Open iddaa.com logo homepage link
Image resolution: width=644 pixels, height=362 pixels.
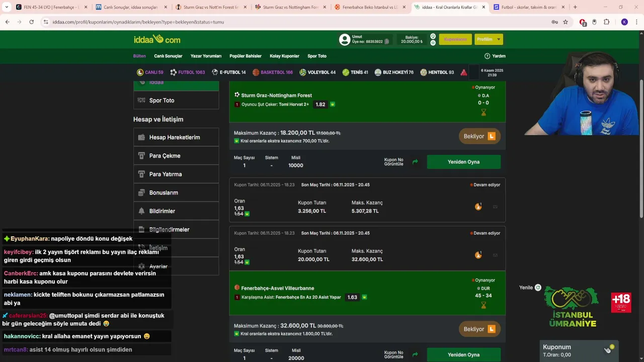coord(157,39)
